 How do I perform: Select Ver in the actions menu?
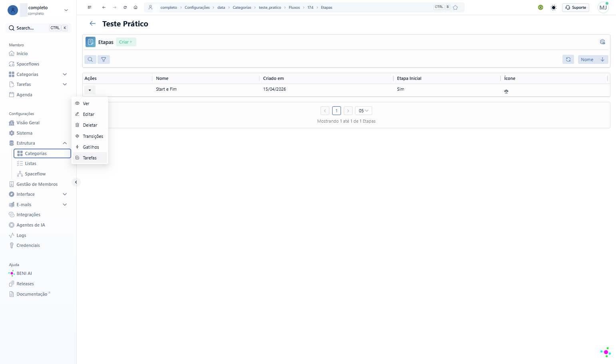[90, 103]
